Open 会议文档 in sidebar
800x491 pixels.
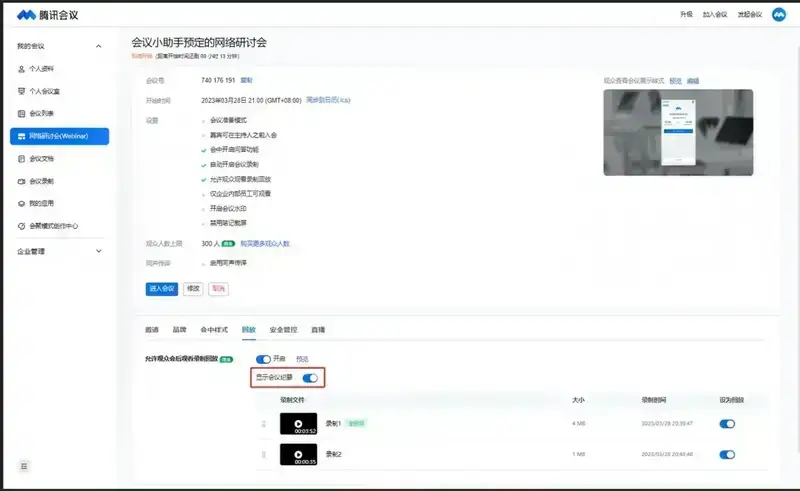click(41, 159)
